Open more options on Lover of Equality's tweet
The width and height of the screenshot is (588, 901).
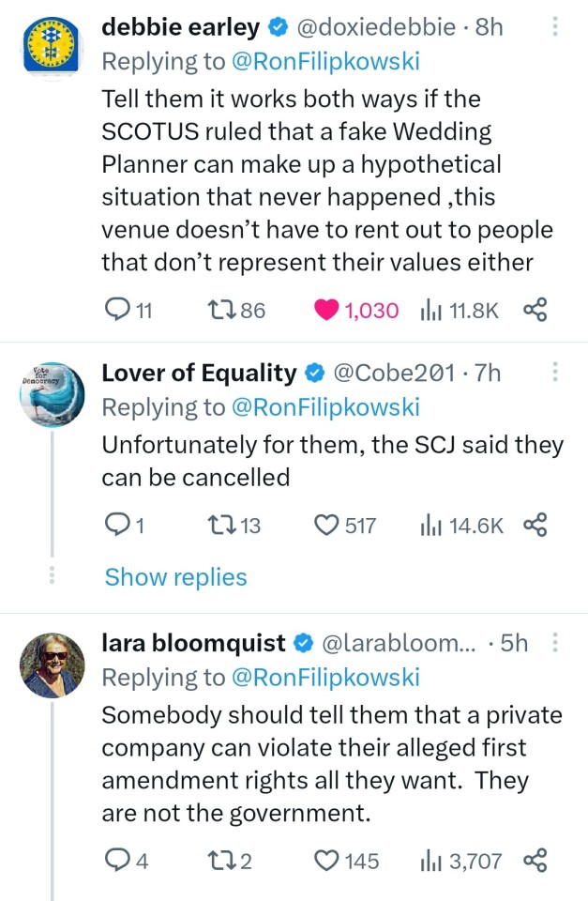coord(554,373)
